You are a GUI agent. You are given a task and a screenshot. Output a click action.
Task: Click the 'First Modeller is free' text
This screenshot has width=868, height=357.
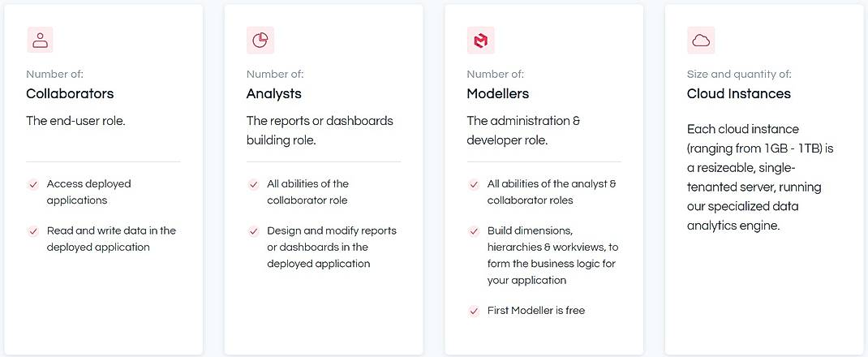536,311
